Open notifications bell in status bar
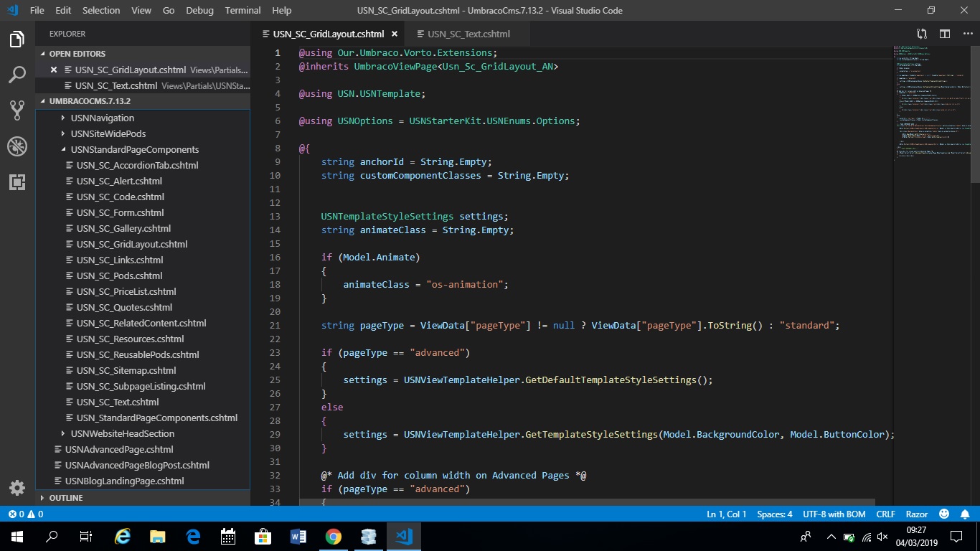The height and width of the screenshot is (551, 980). coord(966,514)
